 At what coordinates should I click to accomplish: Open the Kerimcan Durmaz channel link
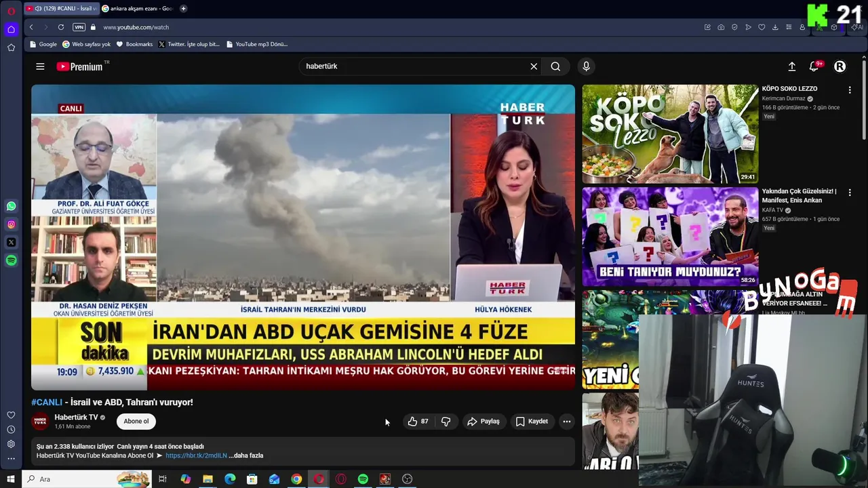[785, 98]
